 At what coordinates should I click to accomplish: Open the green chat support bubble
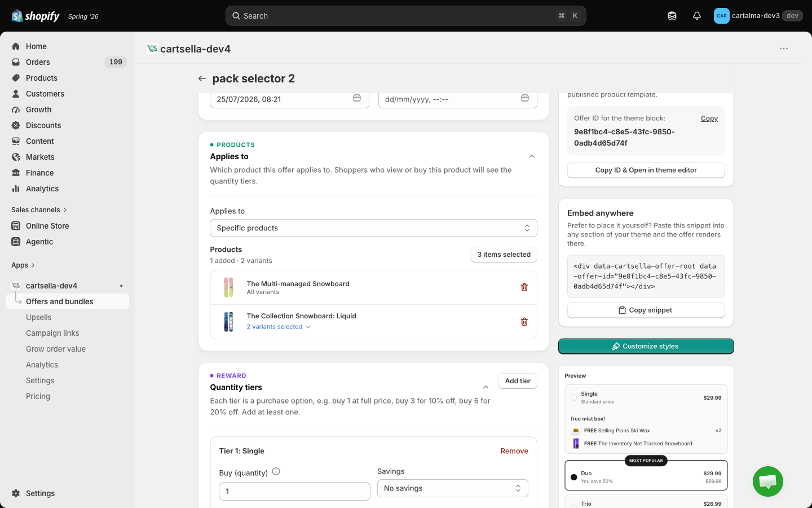click(768, 481)
